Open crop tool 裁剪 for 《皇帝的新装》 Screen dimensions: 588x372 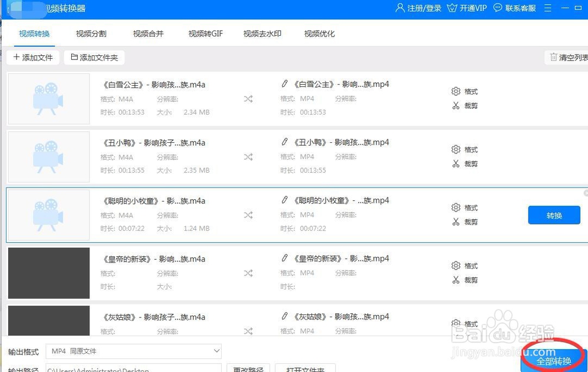point(456,280)
